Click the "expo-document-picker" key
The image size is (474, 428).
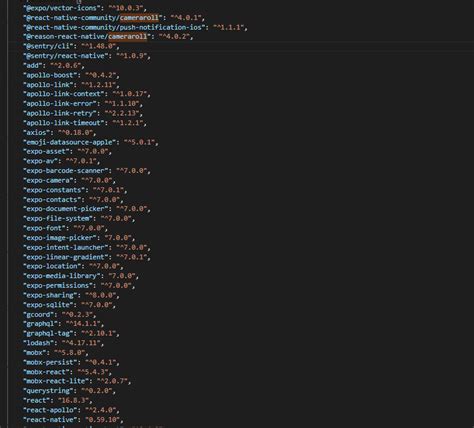tap(66, 209)
